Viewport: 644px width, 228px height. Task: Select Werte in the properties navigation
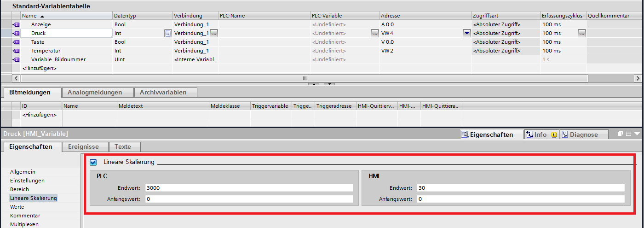17,207
